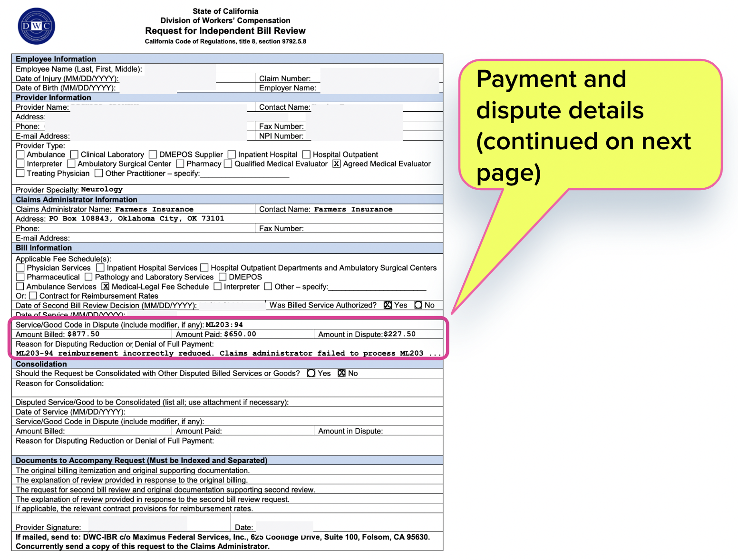Click the Provider Signature field
This screenshot has width=738, height=560.
point(121,522)
